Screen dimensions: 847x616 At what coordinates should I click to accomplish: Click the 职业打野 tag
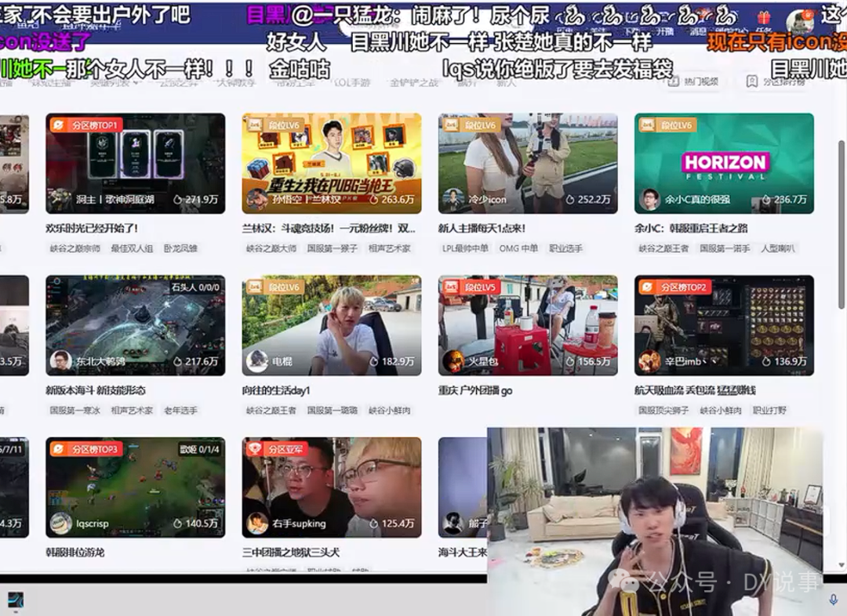tap(769, 411)
